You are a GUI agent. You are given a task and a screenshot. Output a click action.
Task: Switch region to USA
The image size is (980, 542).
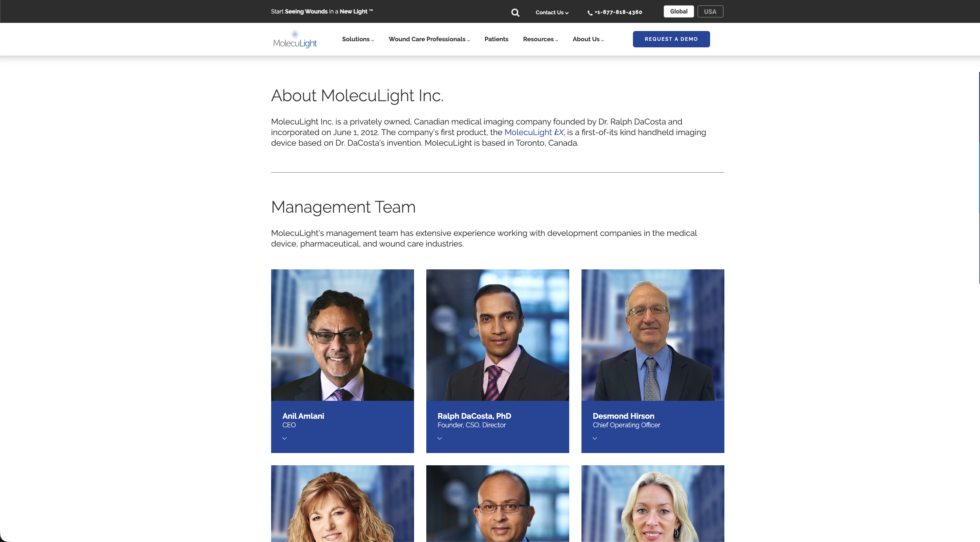(x=710, y=11)
